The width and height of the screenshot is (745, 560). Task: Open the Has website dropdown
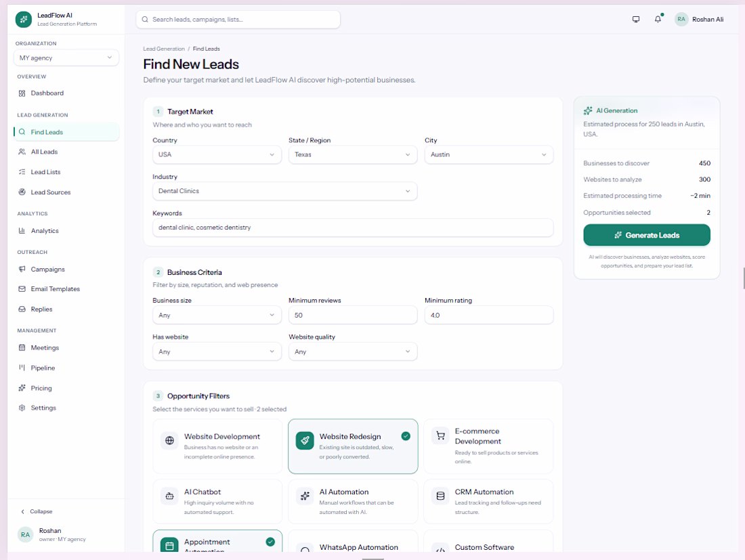pos(217,352)
